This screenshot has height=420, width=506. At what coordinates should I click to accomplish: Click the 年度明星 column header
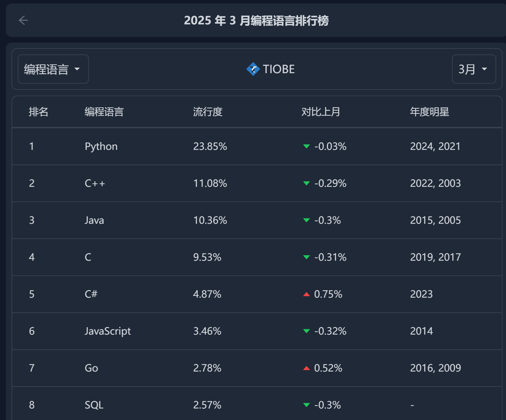coord(430,112)
